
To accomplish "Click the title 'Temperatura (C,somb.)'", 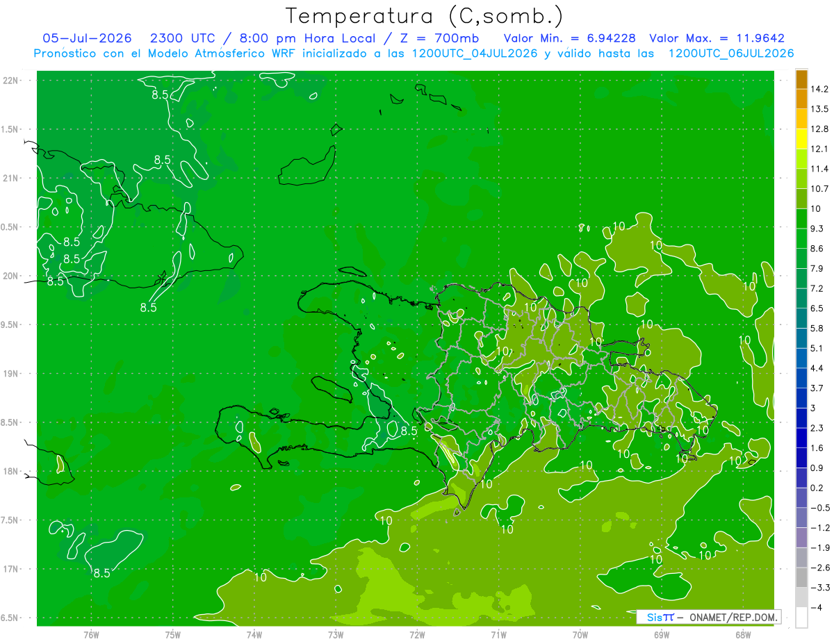I will [424, 16].
